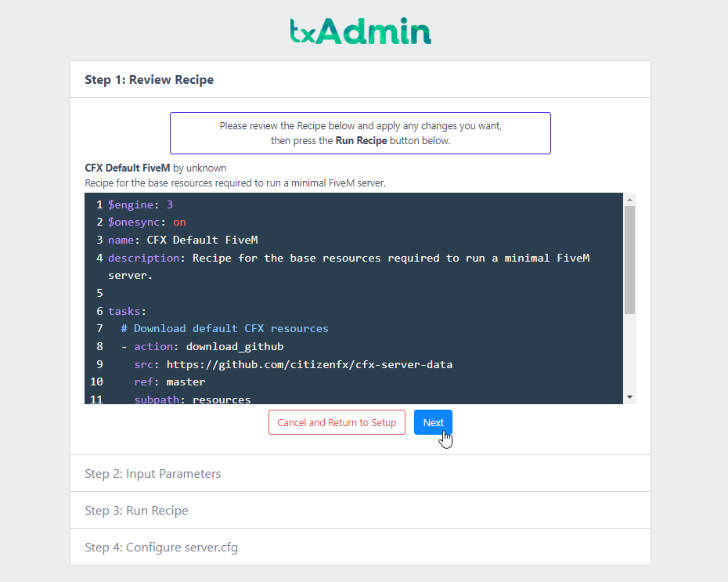Open Step 2: Input Parameters section
This screenshot has height=582, width=728.
tap(360, 473)
